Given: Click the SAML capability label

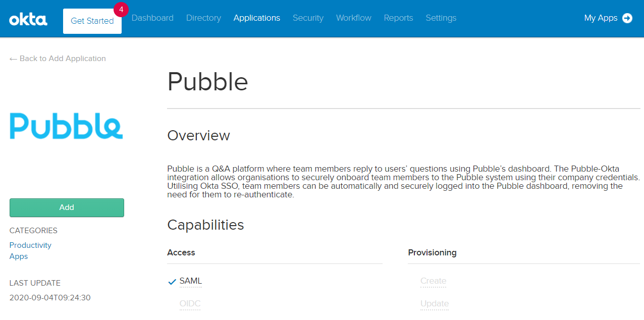Looking at the screenshot, I should (x=191, y=281).
